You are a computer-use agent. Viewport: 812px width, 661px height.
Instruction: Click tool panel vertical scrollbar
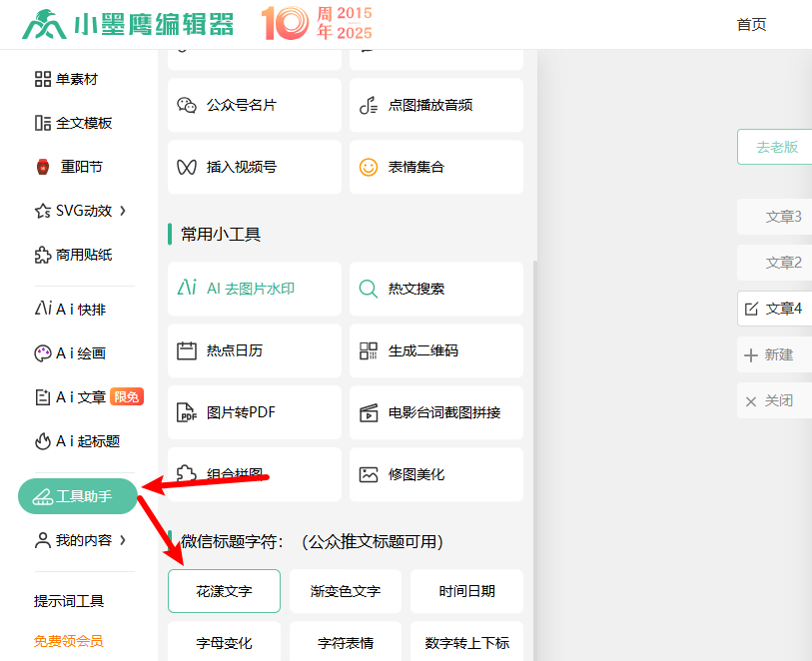tap(535, 399)
